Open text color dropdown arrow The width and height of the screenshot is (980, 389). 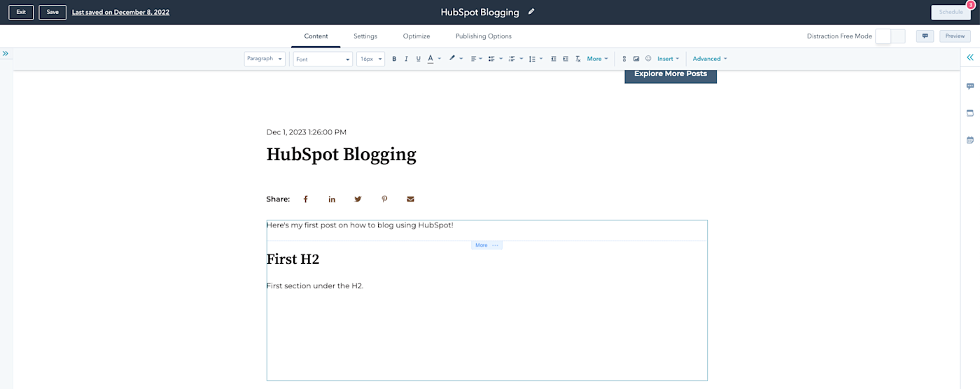[440, 59]
